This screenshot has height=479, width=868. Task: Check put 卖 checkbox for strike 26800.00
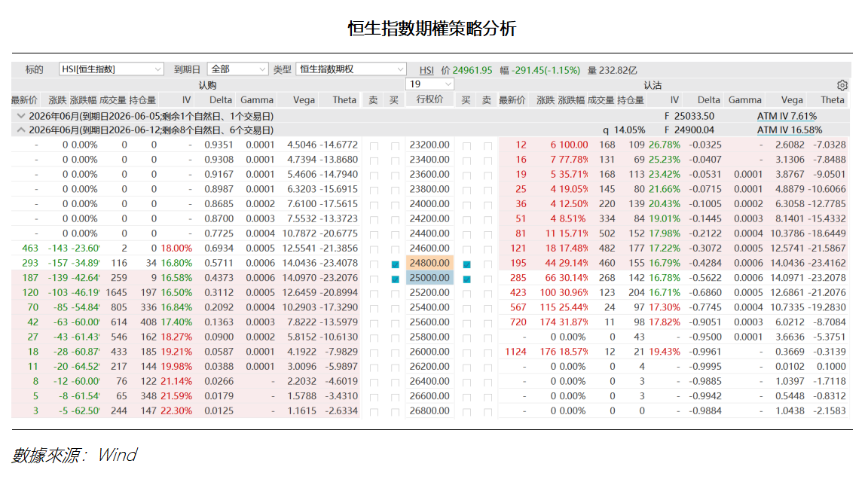click(487, 412)
